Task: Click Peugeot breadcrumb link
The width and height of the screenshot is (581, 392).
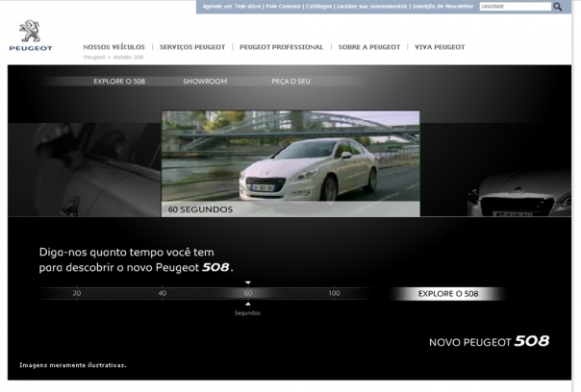Action: tap(94, 57)
